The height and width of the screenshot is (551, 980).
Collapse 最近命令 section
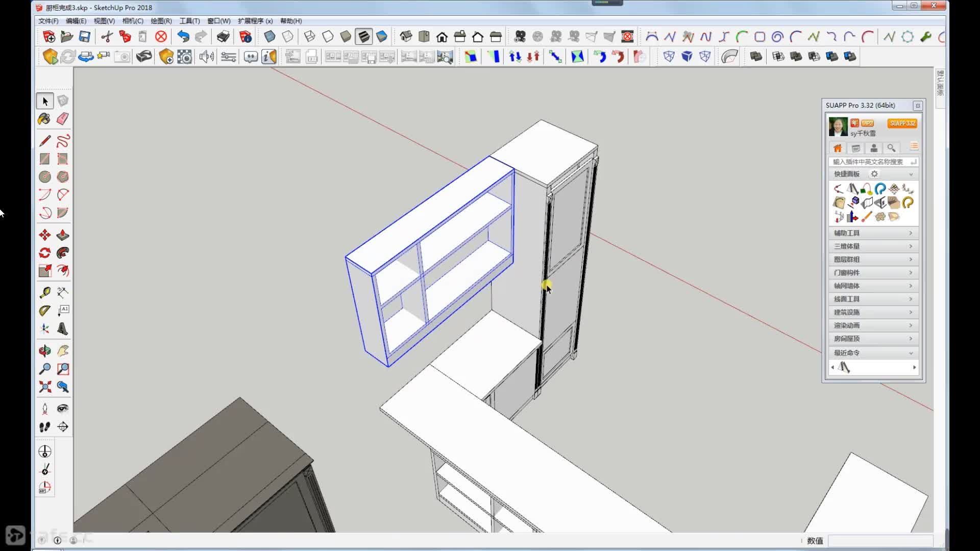[x=873, y=353]
